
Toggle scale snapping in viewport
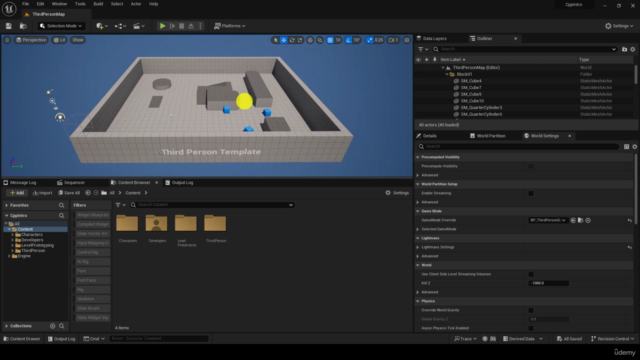point(369,40)
